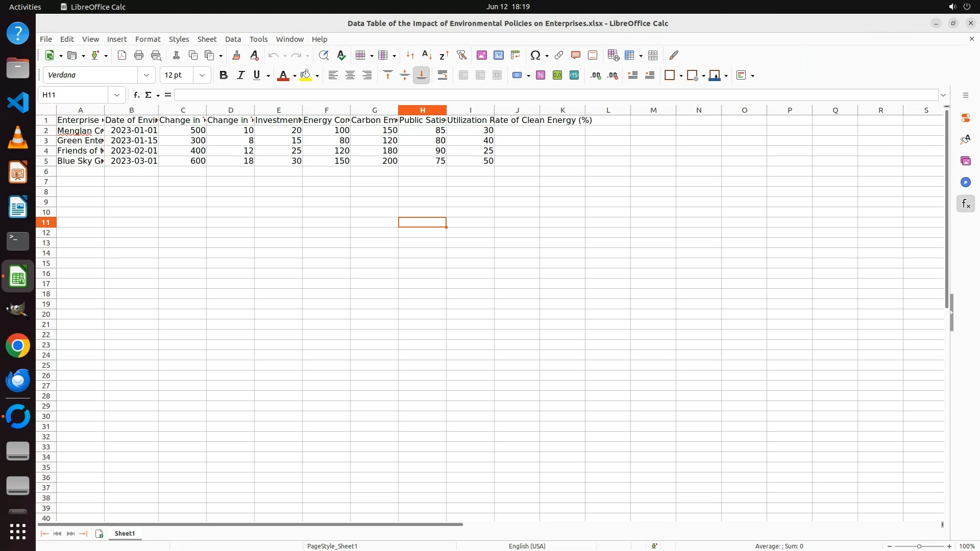Screen dimensions: 980x551
Task: Click Sort Ascending icon
Action: 427,55
